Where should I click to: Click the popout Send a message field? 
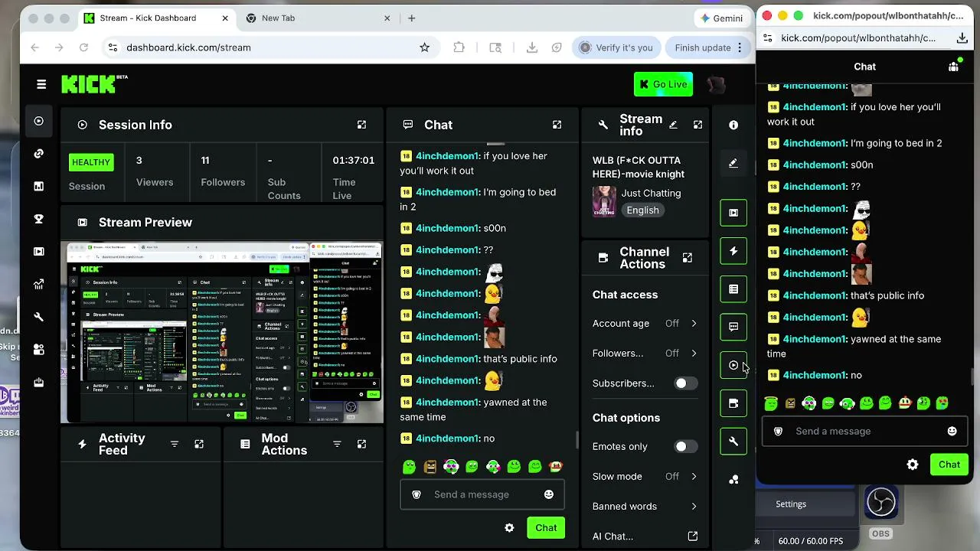point(864,431)
